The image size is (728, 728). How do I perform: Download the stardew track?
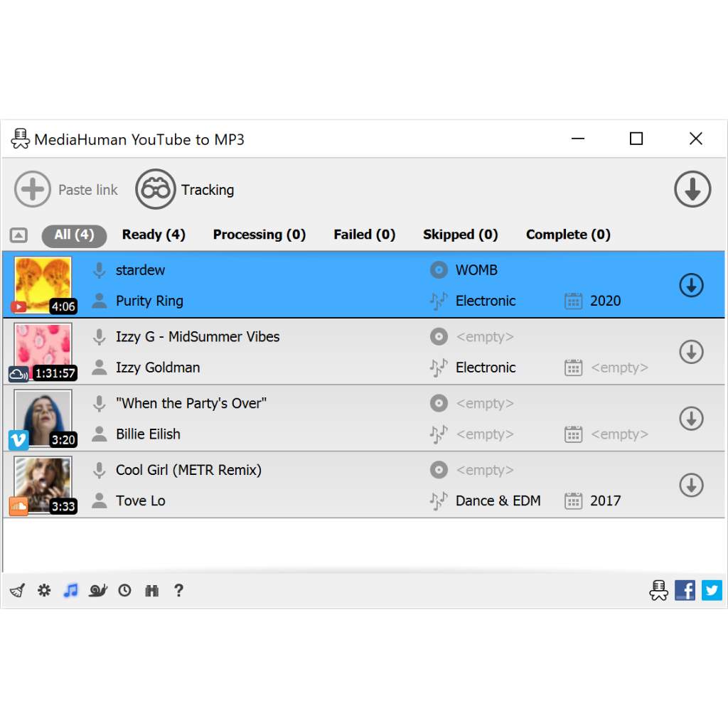coord(691,286)
